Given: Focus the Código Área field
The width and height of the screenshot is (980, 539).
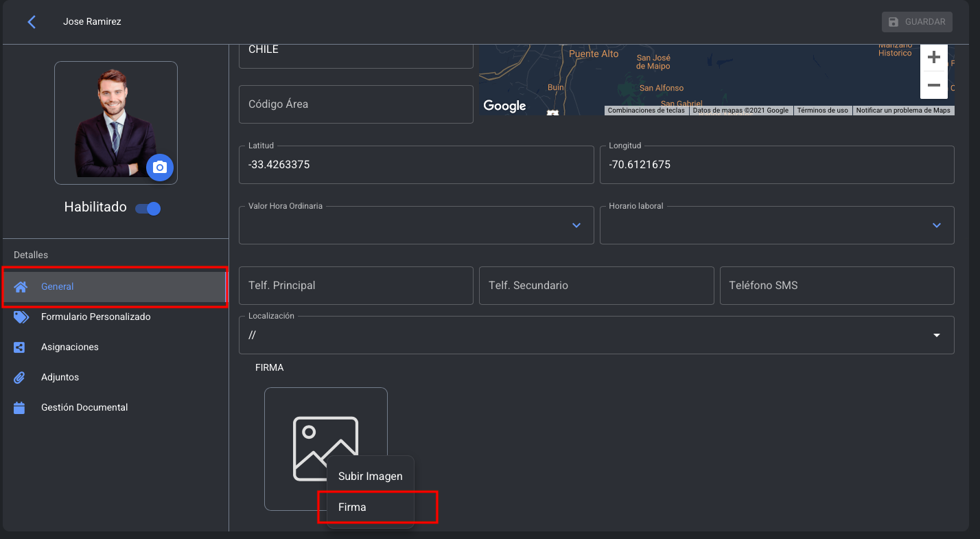Looking at the screenshot, I should pos(355,104).
